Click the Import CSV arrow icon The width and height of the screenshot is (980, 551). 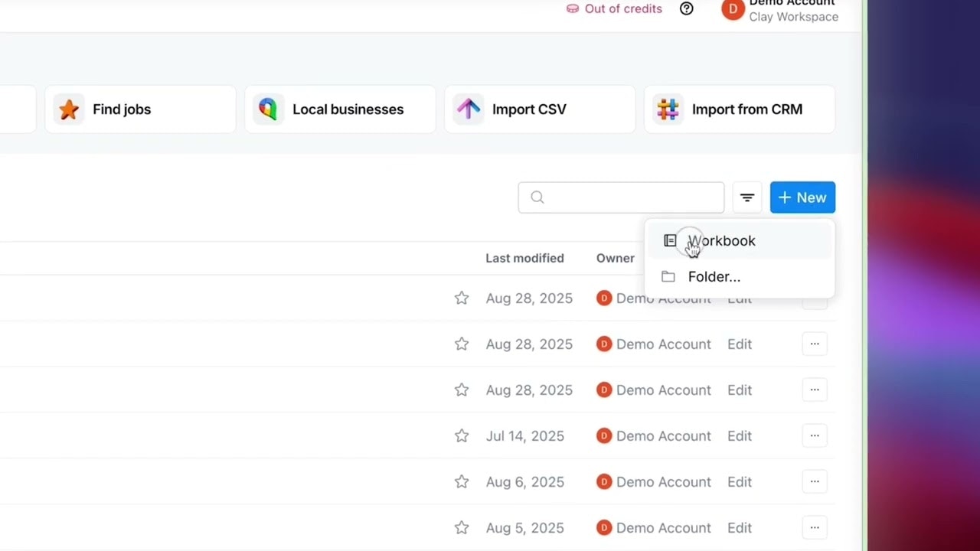468,109
